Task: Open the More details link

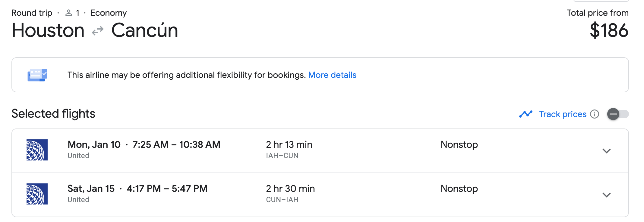Action: (x=332, y=75)
